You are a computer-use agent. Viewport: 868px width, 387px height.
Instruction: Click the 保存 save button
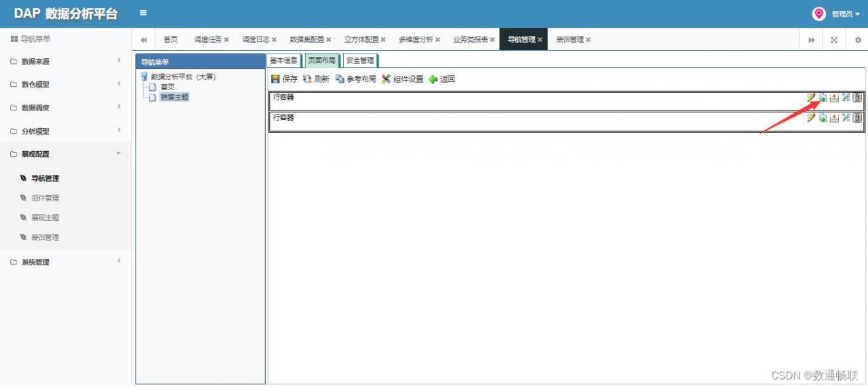click(284, 79)
